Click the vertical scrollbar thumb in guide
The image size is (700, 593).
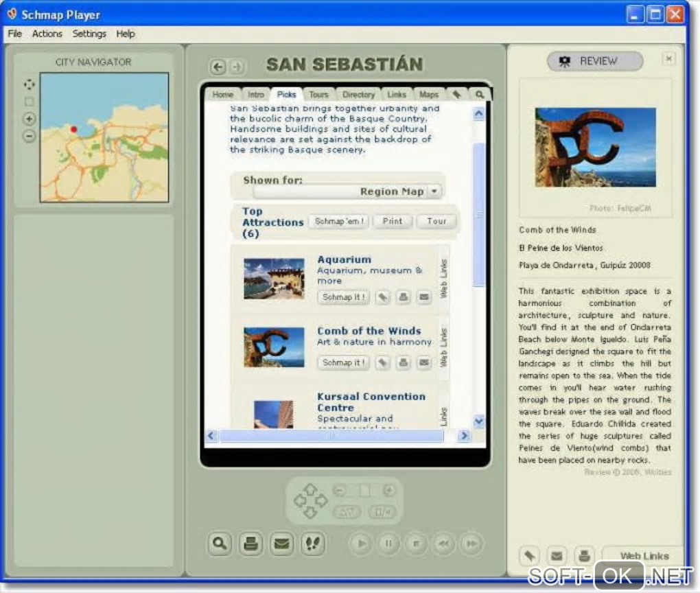pyautogui.click(x=478, y=215)
